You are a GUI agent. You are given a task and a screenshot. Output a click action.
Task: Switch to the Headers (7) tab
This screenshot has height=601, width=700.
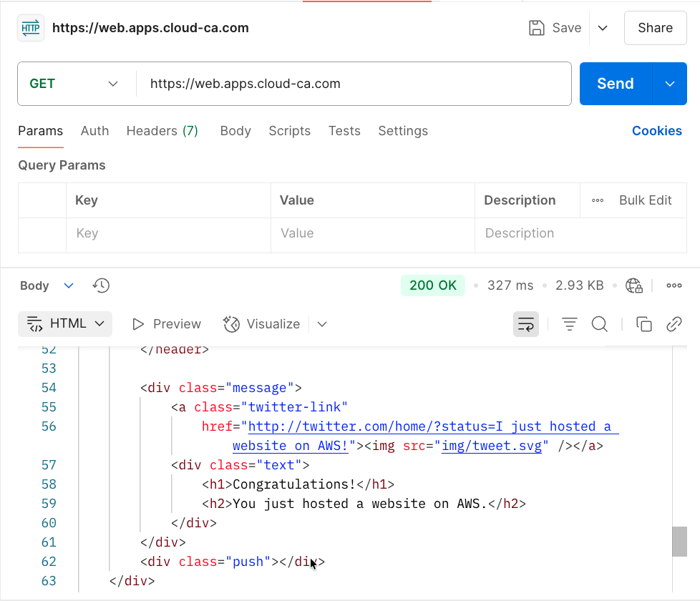click(162, 131)
